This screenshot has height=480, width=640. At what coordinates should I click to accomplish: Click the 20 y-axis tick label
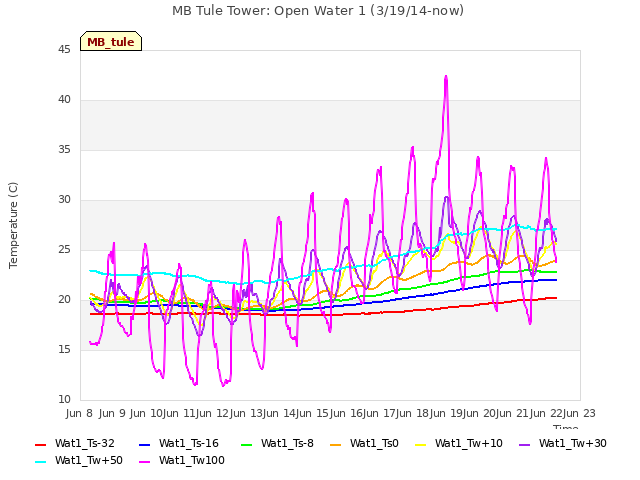pos(64,300)
